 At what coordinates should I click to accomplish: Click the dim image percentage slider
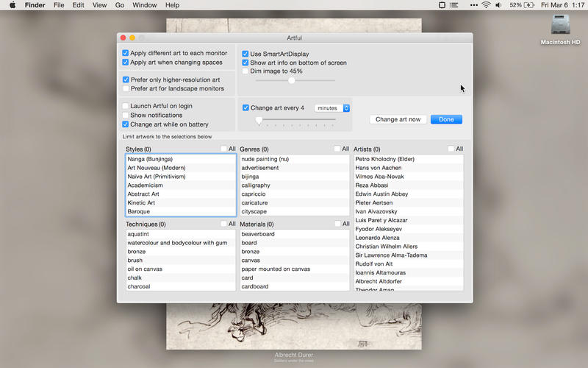tap(295, 80)
